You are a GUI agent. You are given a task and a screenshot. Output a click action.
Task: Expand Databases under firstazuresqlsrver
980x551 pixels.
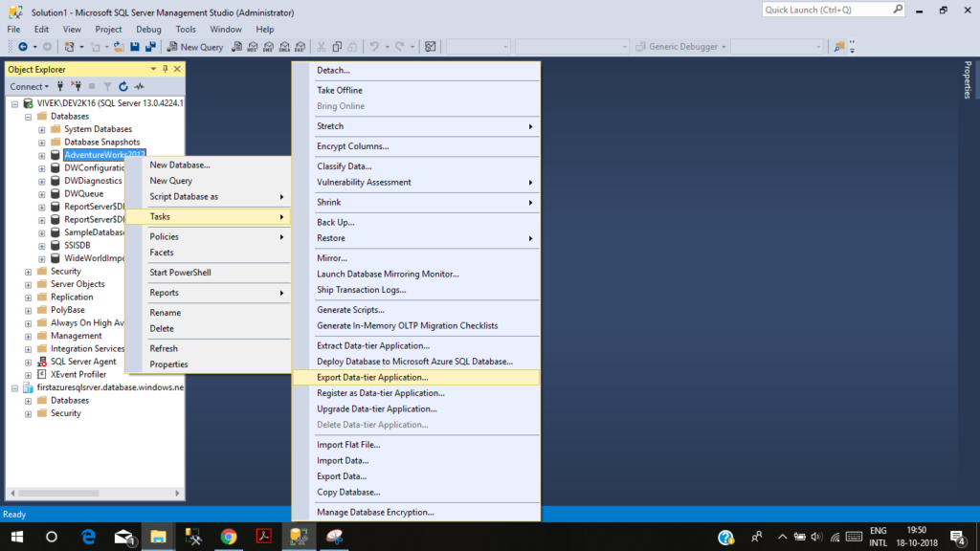[27, 400]
